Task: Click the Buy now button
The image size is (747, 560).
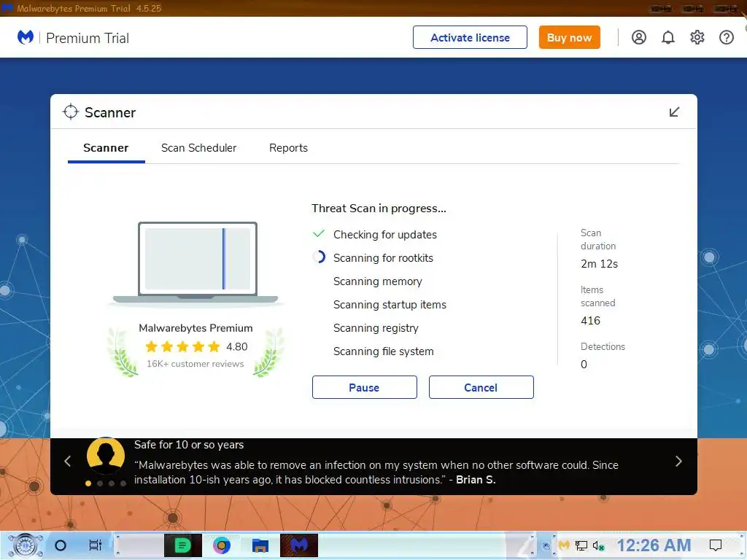Action: (x=569, y=37)
